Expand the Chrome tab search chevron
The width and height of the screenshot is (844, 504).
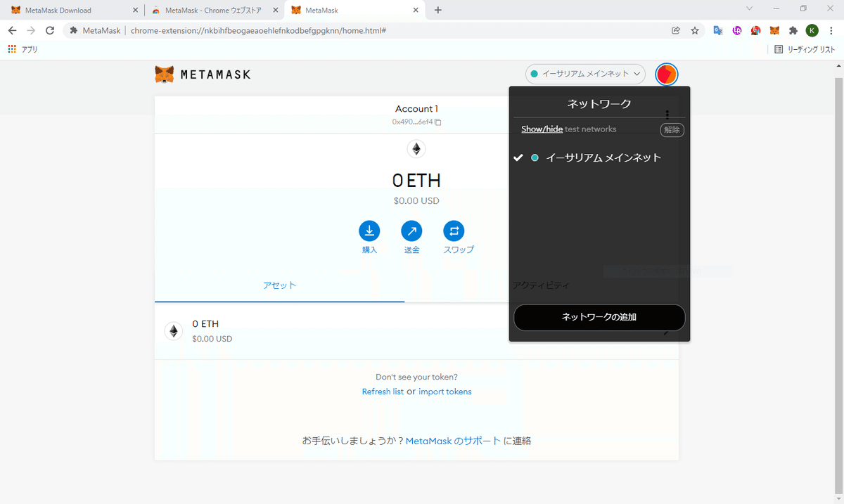click(750, 8)
